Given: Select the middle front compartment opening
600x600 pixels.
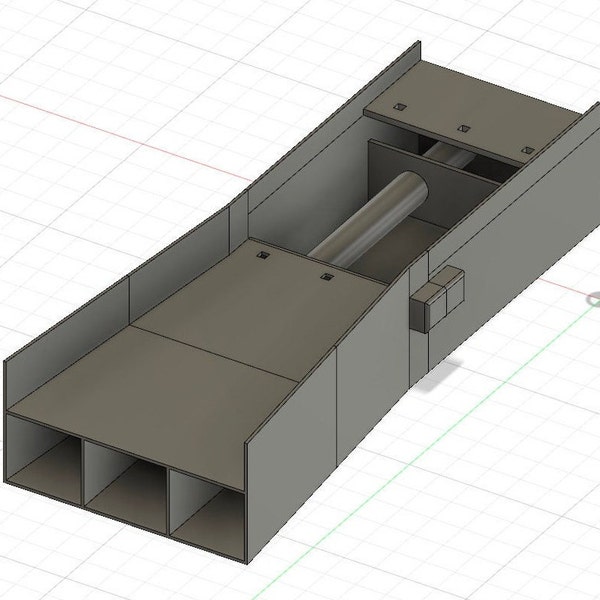Looking at the screenshot, I should (x=126, y=486).
